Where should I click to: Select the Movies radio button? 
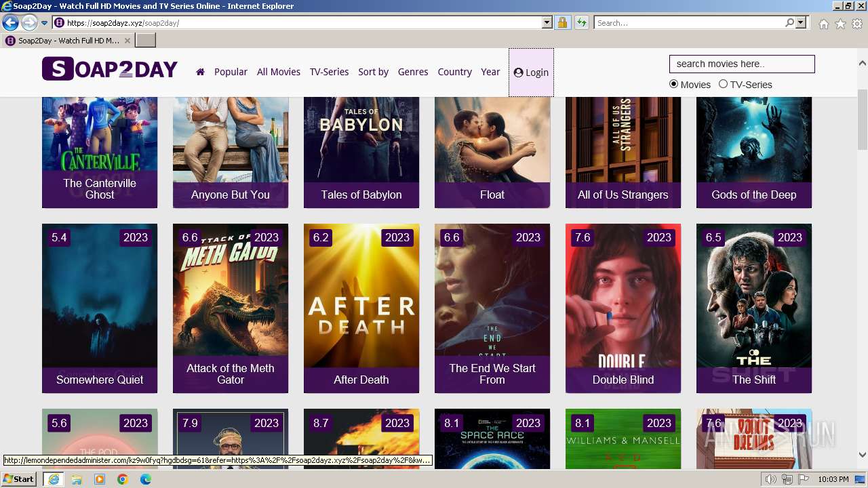[x=673, y=84]
